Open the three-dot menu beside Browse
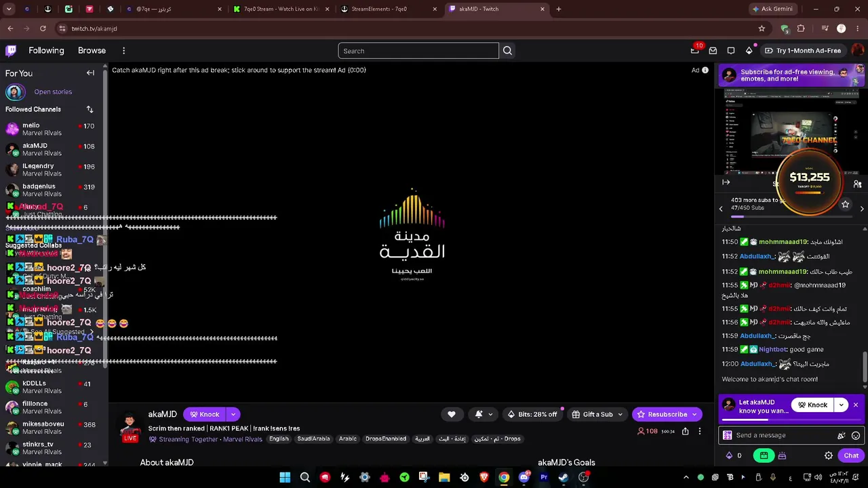The height and width of the screenshot is (488, 868). pyautogui.click(x=123, y=51)
